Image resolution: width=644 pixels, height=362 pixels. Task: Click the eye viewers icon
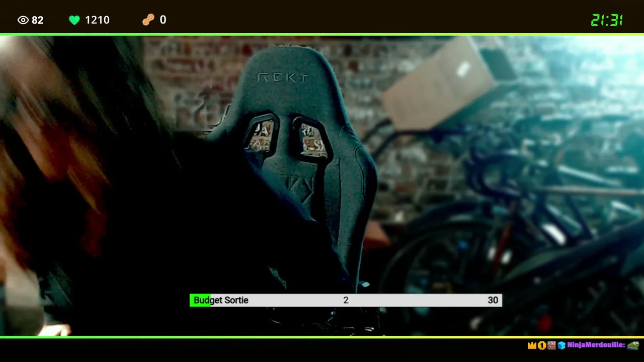pos(23,20)
